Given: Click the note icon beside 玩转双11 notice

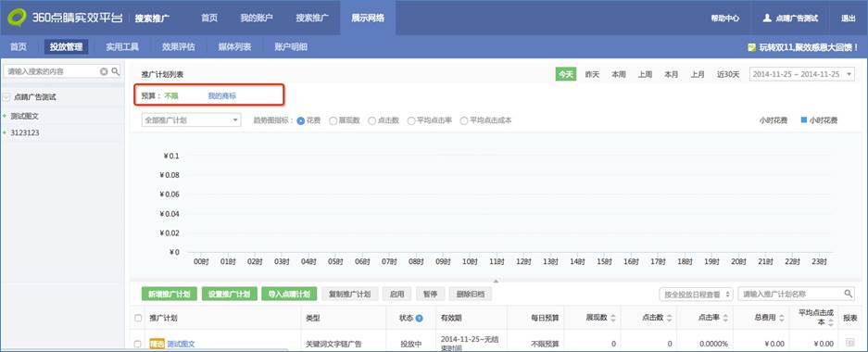Looking at the screenshot, I should click(751, 47).
